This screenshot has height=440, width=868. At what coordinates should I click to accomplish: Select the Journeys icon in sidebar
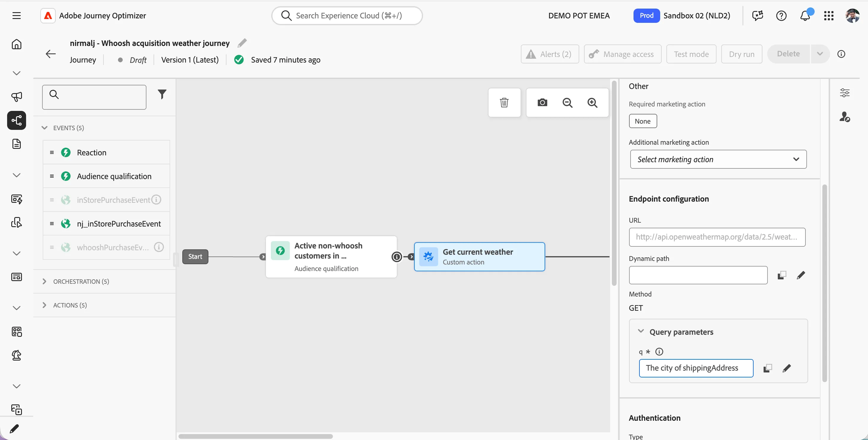[17, 120]
